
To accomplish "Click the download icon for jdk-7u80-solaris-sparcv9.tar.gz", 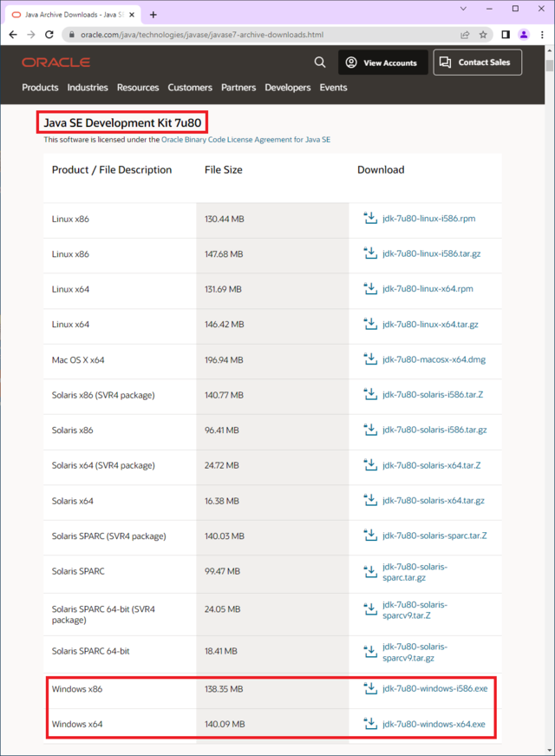I will coord(370,652).
